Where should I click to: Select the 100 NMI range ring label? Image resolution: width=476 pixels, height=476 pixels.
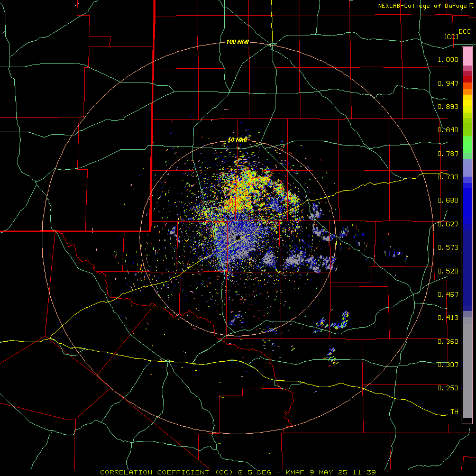(237, 42)
